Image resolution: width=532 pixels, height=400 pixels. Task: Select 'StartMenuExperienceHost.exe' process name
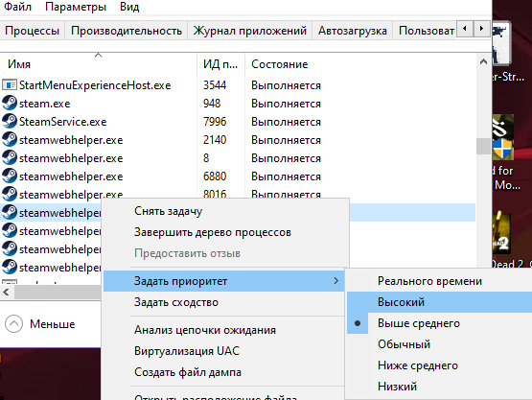point(95,85)
